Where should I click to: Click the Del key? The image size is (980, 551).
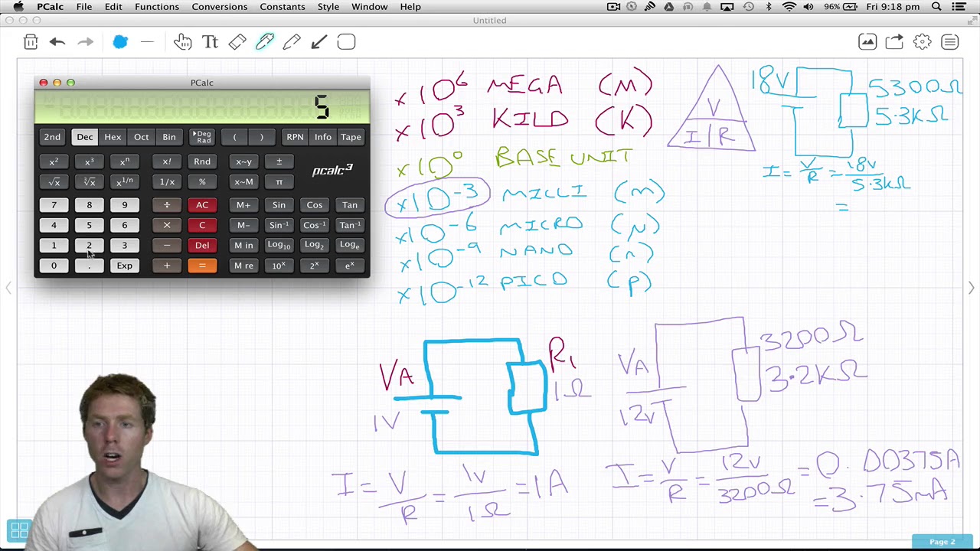(202, 246)
